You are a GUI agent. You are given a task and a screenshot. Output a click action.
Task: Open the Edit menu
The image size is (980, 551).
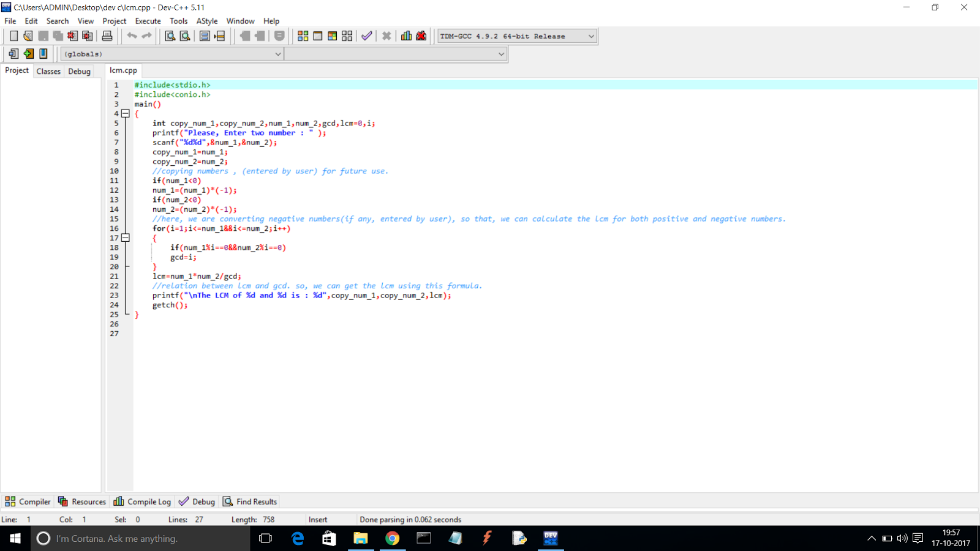pyautogui.click(x=31, y=21)
